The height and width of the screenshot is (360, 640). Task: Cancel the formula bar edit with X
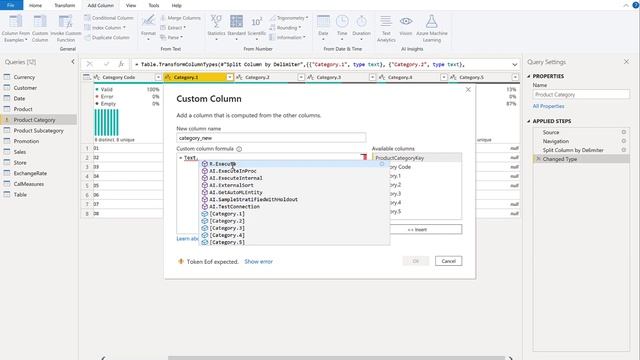pos(89,64)
